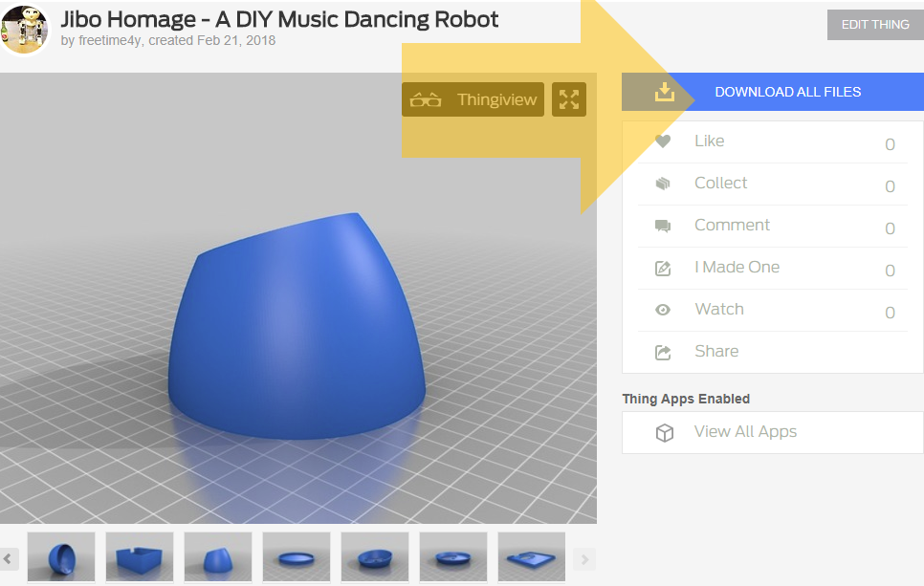Go to previous thumbnails with left arrow
This screenshot has height=586, width=924.
coord(9,559)
